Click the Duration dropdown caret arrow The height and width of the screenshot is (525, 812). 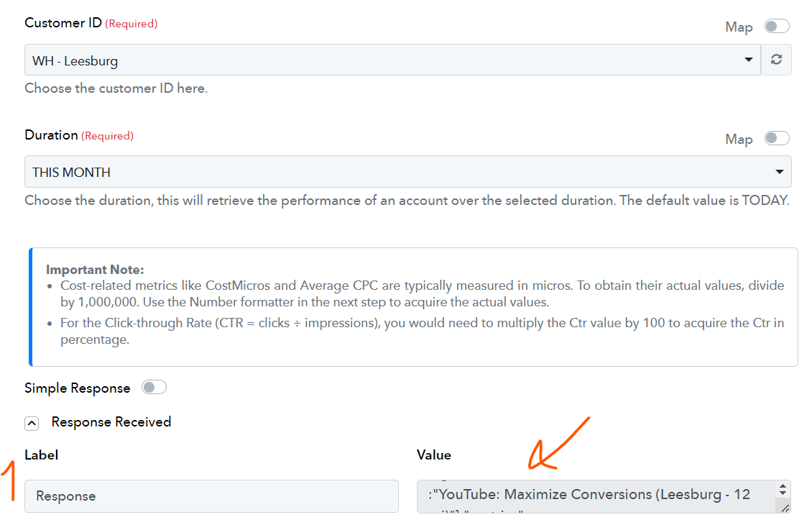pos(780,172)
